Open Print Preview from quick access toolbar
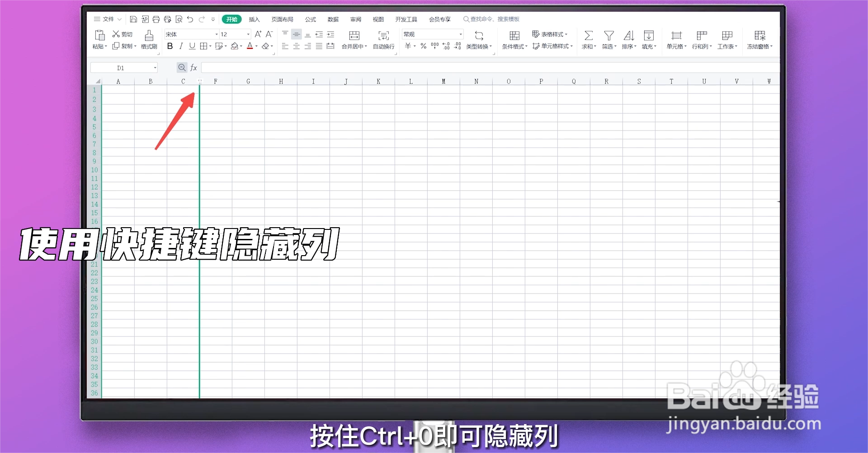 pos(179,19)
